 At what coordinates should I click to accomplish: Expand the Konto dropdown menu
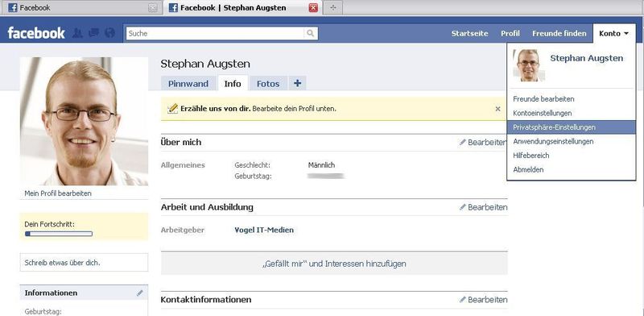coord(613,33)
